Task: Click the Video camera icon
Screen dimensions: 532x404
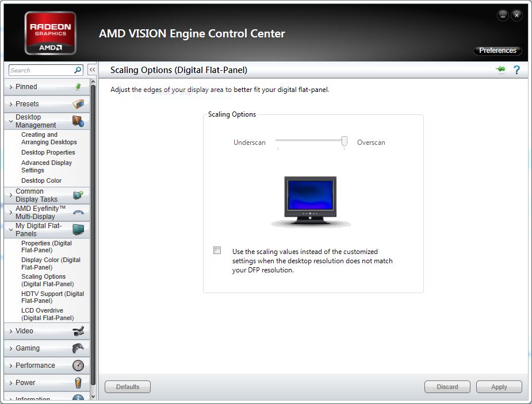Action: tap(78, 331)
